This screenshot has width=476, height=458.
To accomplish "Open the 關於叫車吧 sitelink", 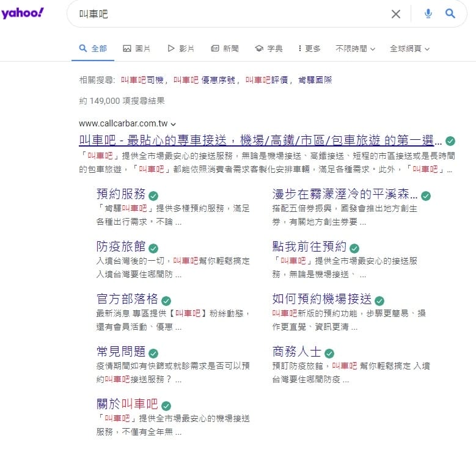I will tap(128, 404).
